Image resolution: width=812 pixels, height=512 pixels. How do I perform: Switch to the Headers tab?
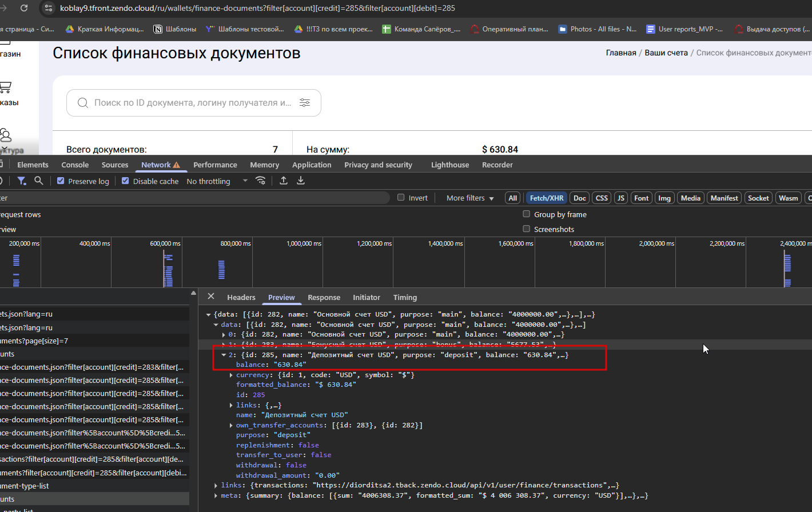click(x=241, y=297)
